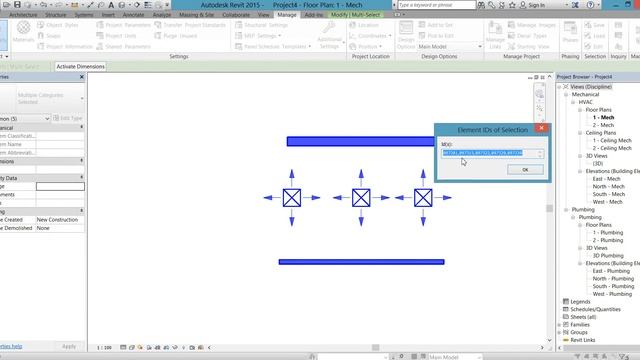The height and width of the screenshot is (360, 640).
Task: Open the 1 - Ceiling Mech view
Action: [612, 140]
